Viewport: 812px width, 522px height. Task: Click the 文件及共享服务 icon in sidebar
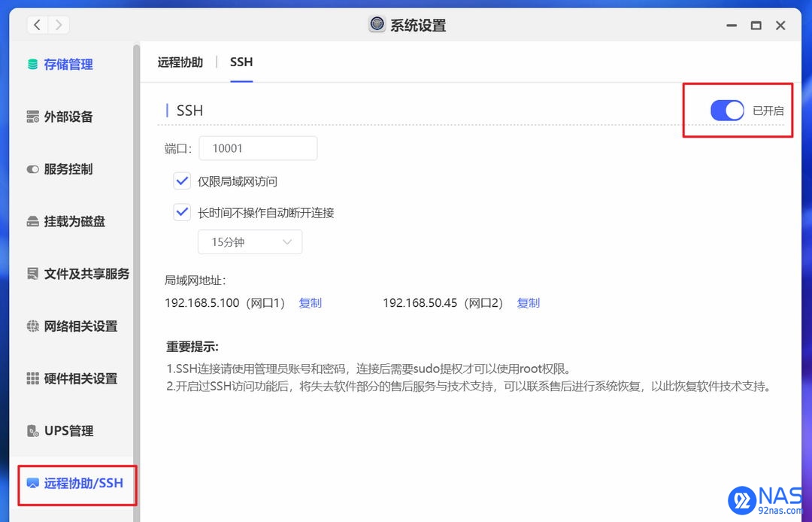click(32, 274)
